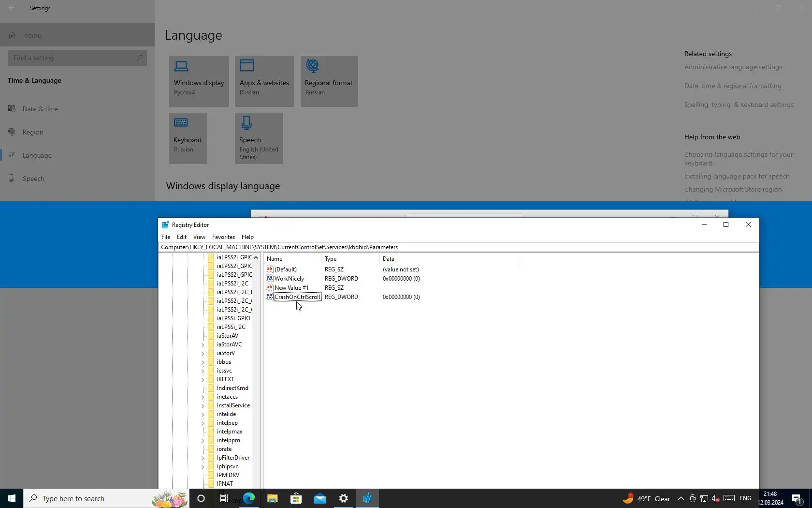The width and height of the screenshot is (812, 508).
Task: Go to Home in Settings sidebar
Action: (77, 35)
